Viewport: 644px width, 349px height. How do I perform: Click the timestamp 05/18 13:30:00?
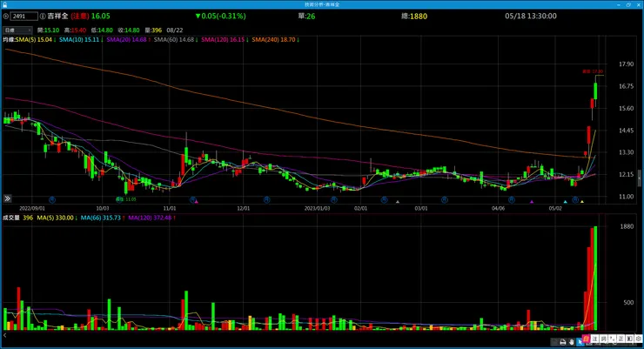coord(531,16)
